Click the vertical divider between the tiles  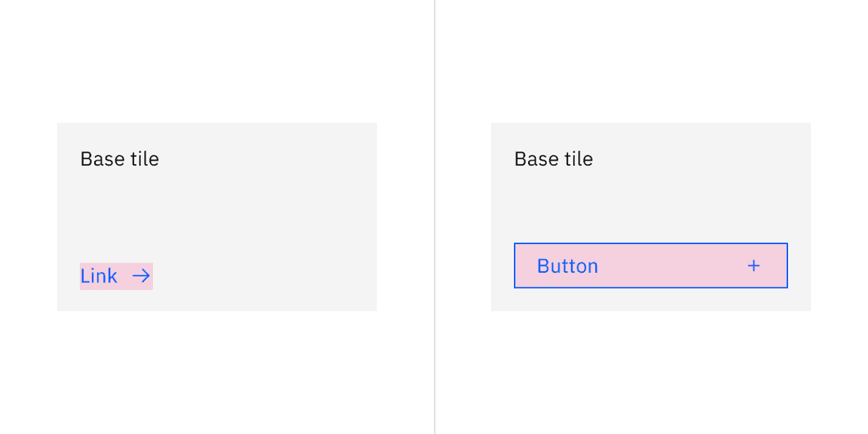(x=435, y=217)
